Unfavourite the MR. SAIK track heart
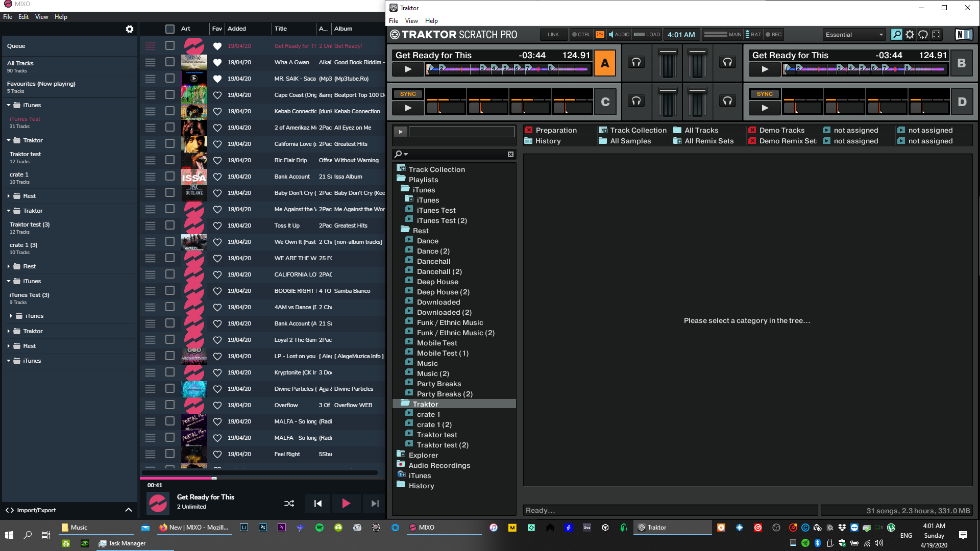Screen dimensions: 980x551 click(217, 79)
